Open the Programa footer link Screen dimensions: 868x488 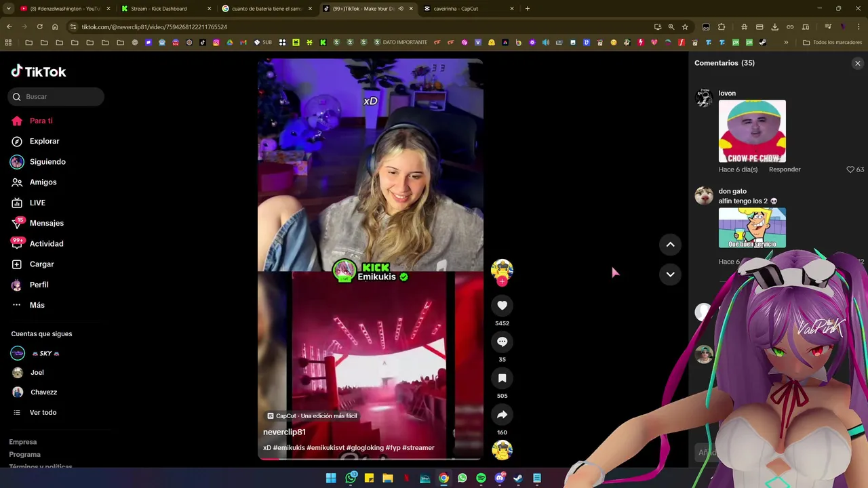click(24, 455)
